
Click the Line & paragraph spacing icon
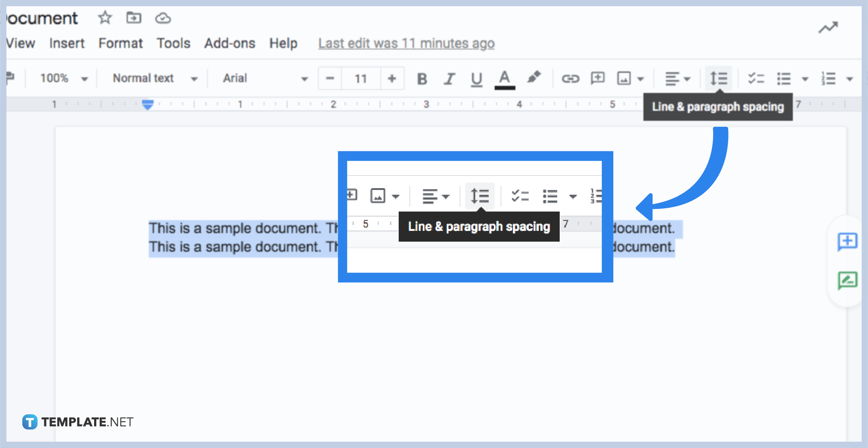pyautogui.click(x=719, y=78)
